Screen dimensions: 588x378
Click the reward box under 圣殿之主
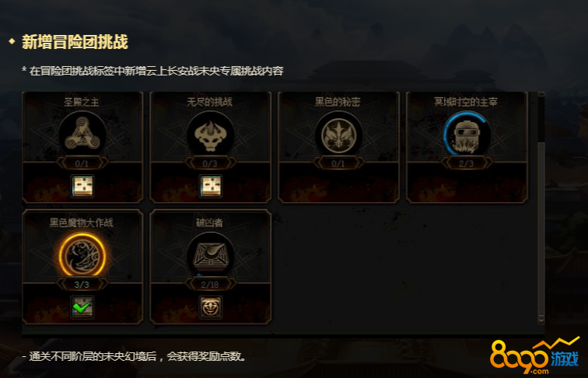(x=82, y=186)
